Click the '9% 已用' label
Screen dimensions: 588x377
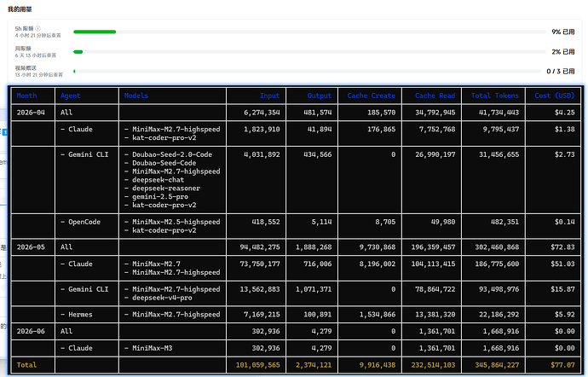click(x=563, y=32)
